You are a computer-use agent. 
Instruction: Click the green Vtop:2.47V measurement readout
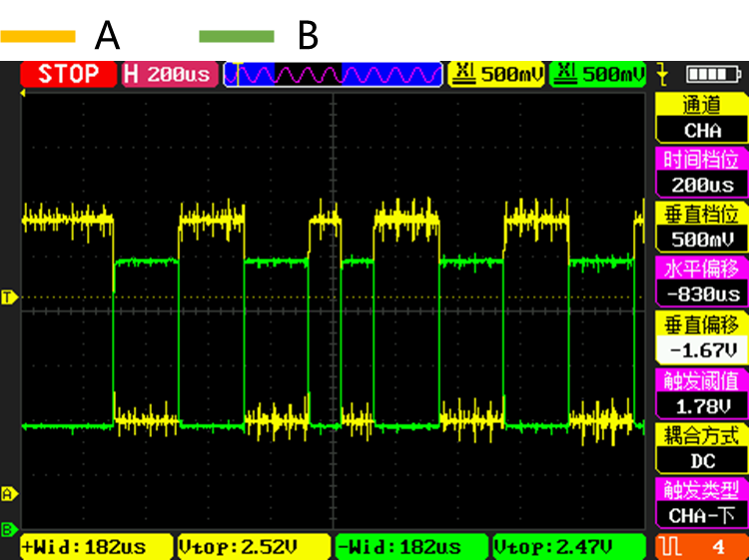pyautogui.click(x=568, y=547)
